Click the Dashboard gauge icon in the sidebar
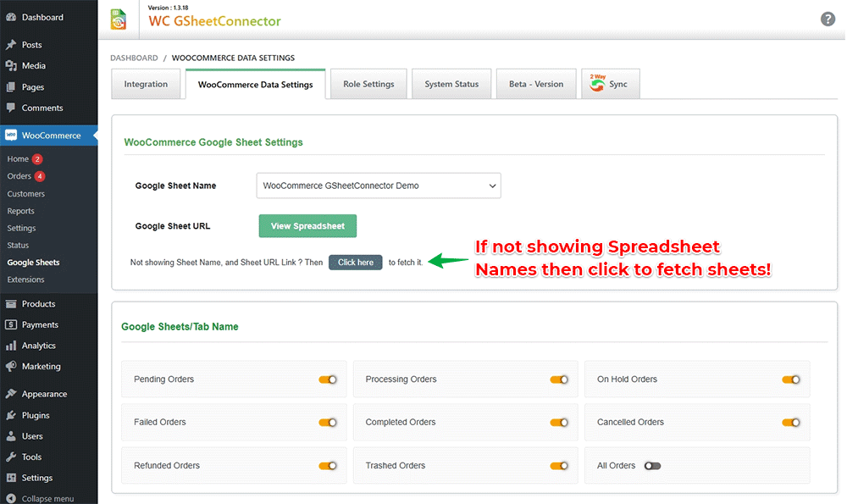Image resolution: width=847 pixels, height=504 pixels. click(11, 17)
